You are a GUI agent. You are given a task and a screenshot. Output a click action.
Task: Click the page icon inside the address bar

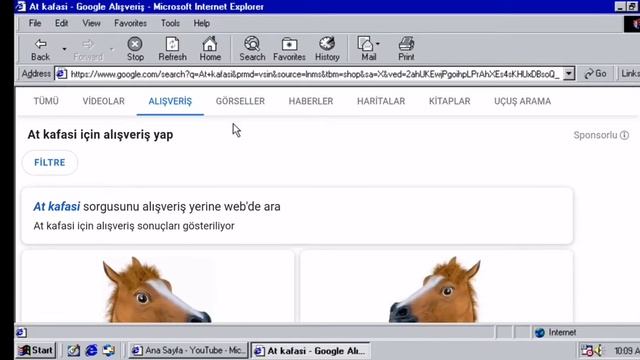tap(61, 74)
